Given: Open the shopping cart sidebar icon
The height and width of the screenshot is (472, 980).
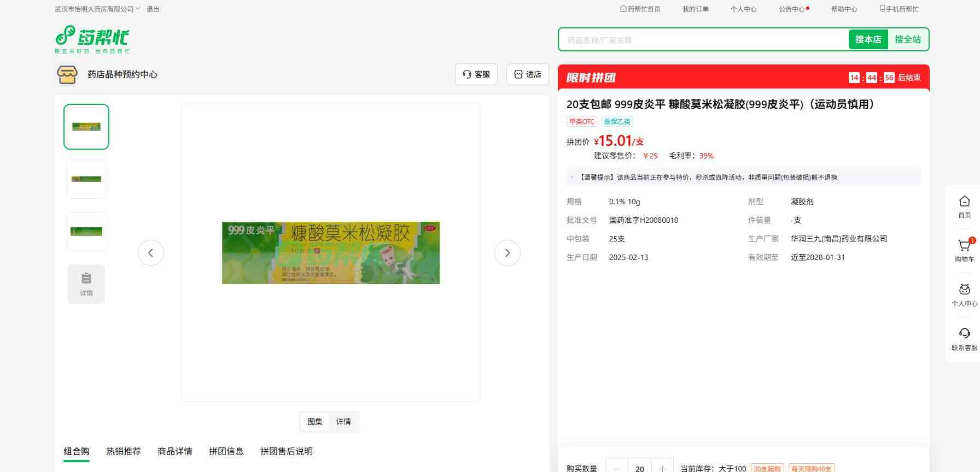Looking at the screenshot, I should click(x=964, y=246).
